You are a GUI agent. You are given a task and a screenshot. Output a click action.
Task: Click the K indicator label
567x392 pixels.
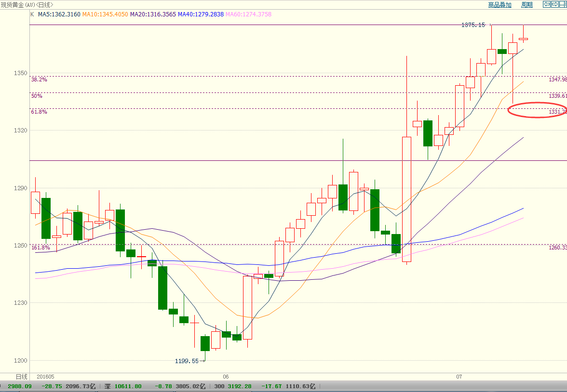(33, 14)
